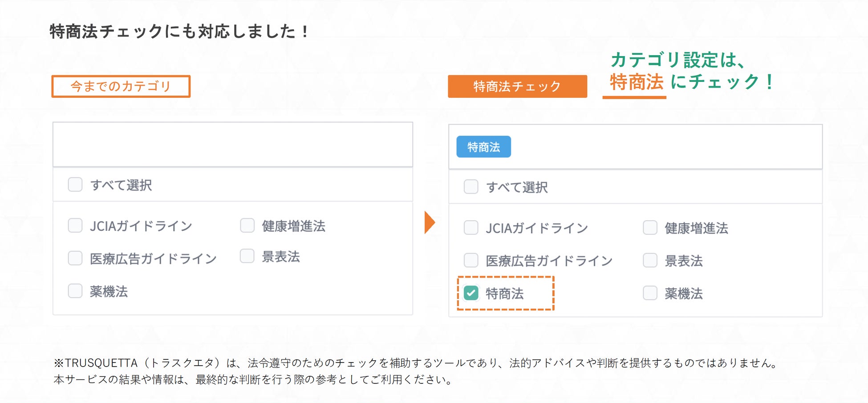Check JCIAガイドライン in the 今までのカテゴリ panel
Screen dimensions: 868x403
coord(75,226)
